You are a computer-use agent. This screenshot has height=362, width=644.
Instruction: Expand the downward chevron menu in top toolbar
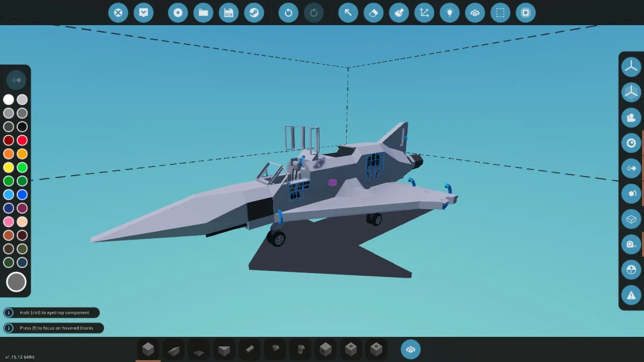coord(143,13)
